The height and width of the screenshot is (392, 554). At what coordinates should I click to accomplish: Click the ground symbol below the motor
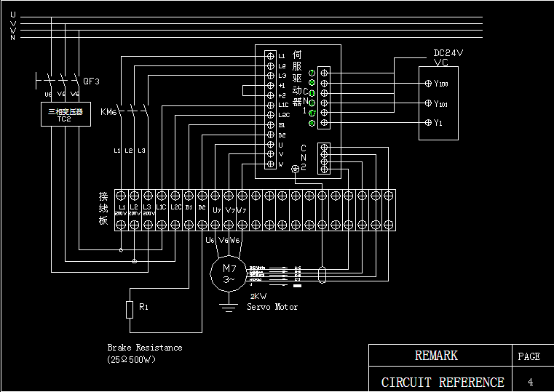[229, 305]
